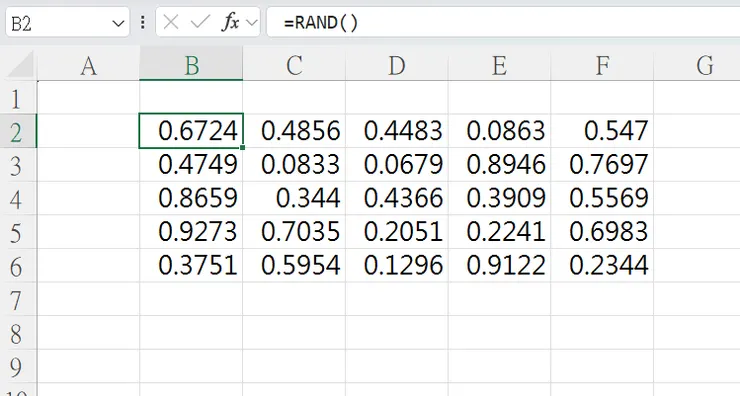The image size is (740, 396).
Task: Click the formula bar options dots handle
Action: [143, 22]
